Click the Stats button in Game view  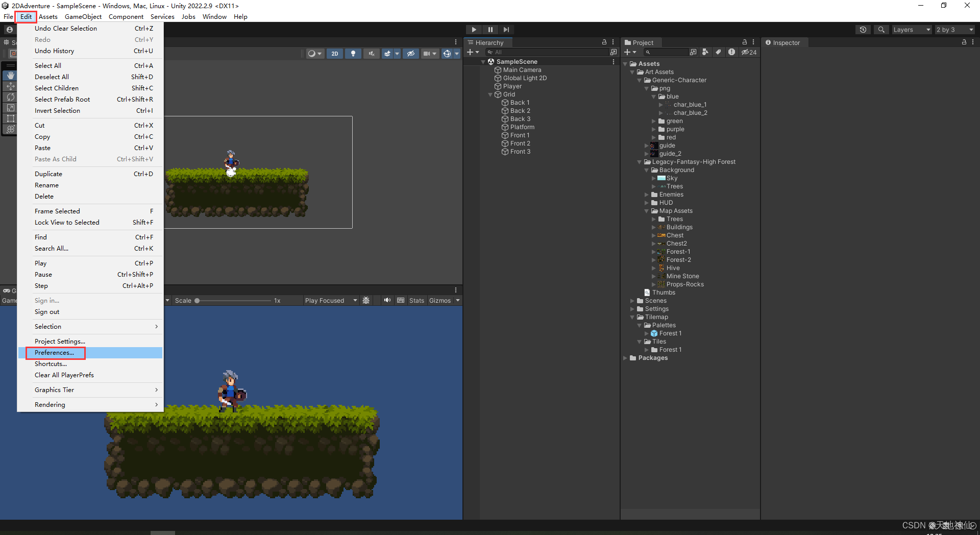[x=416, y=301]
